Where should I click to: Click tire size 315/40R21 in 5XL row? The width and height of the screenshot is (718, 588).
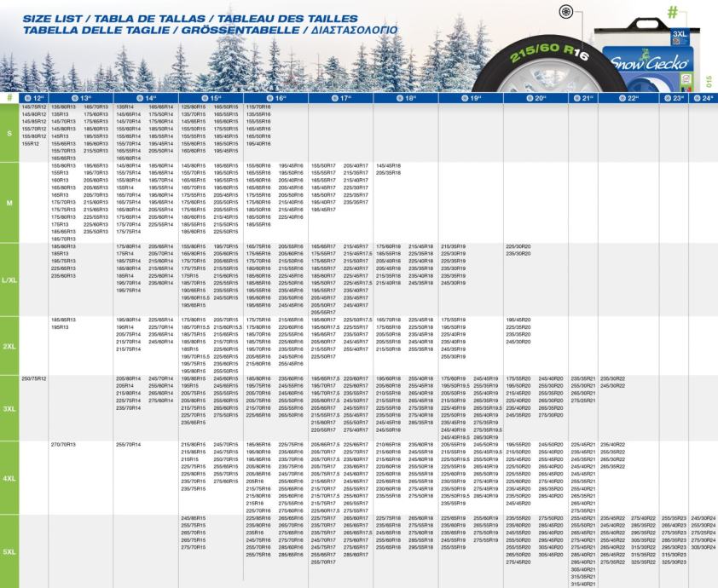(583, 585)
